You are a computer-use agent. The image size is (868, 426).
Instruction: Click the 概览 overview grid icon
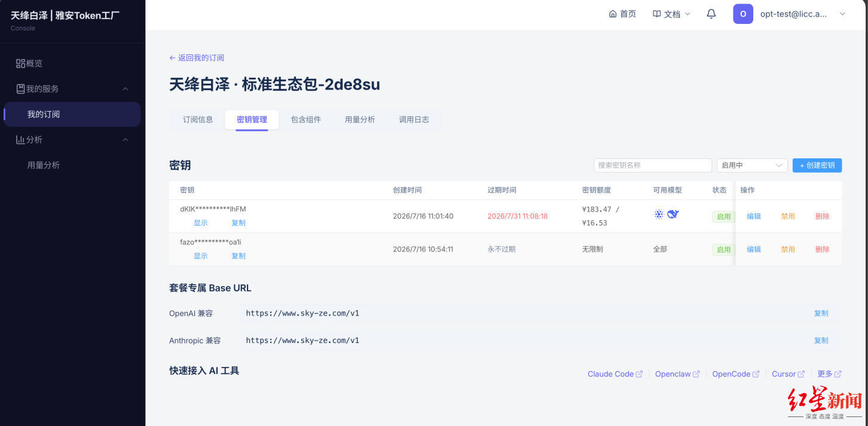20,63
